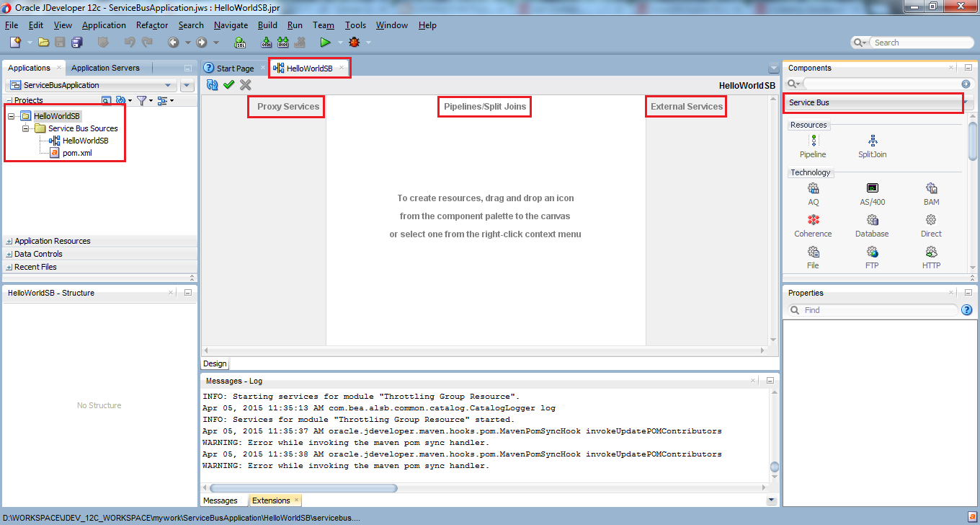The height and width of the screenshot is (525, 980).
Task: Click into the top-right Search field
Action: pos(921,43)
